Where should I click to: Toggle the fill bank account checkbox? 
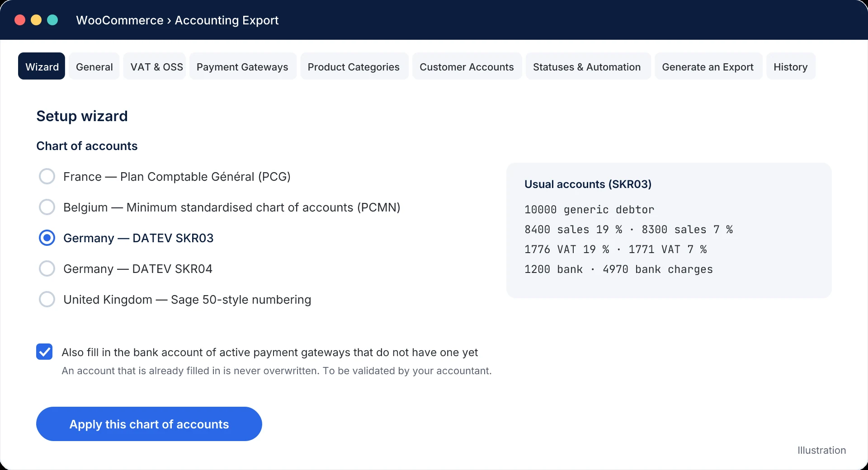coord(44,352)
